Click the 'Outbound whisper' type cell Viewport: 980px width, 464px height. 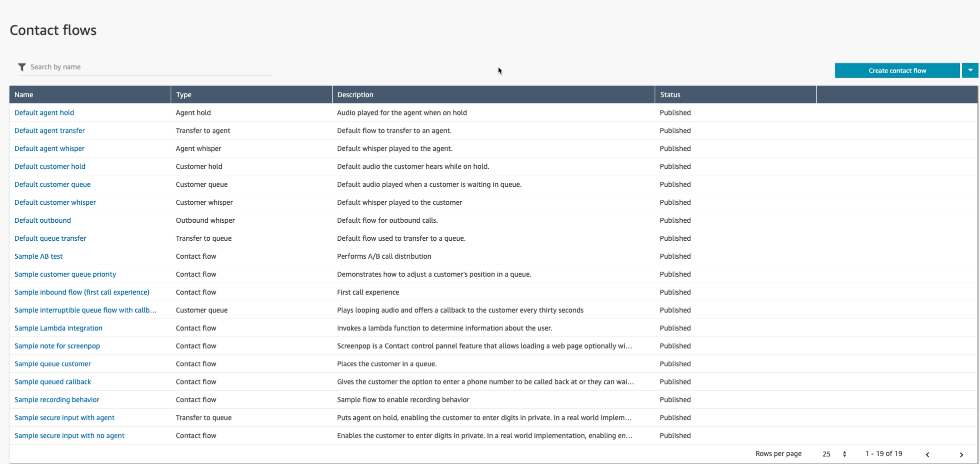click(205, 220)
